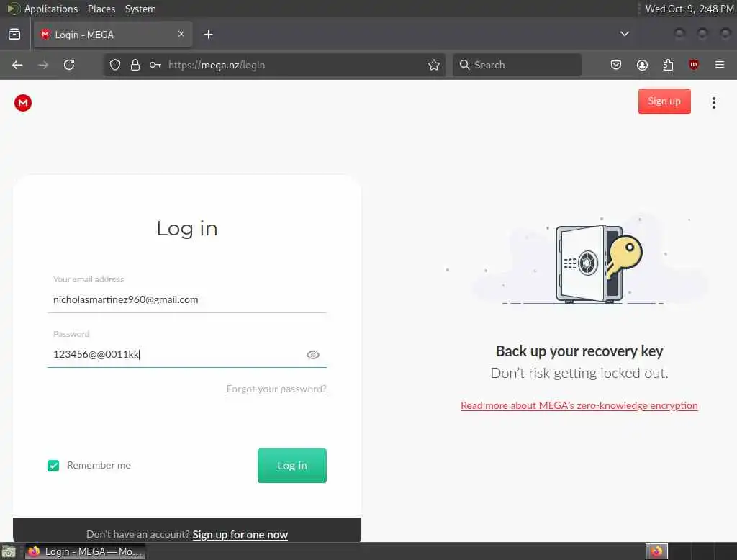Open the System menu
This screenshot has width=737, height=560.
140,9
